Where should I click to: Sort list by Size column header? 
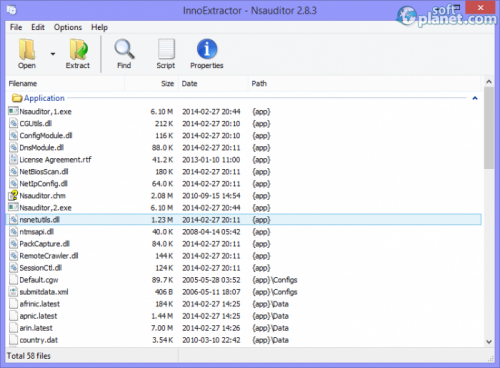pos(151,84)
